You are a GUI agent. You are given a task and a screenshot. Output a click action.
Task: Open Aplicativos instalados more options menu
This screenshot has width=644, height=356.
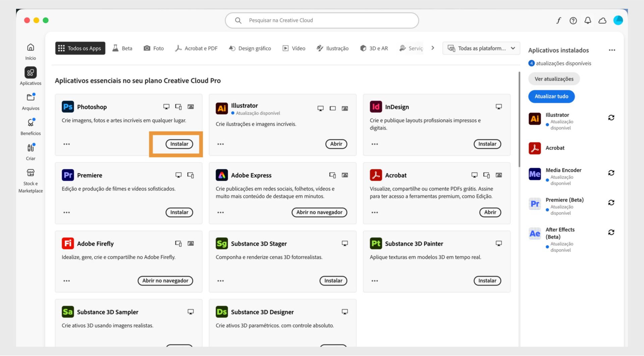click(612, 50)
